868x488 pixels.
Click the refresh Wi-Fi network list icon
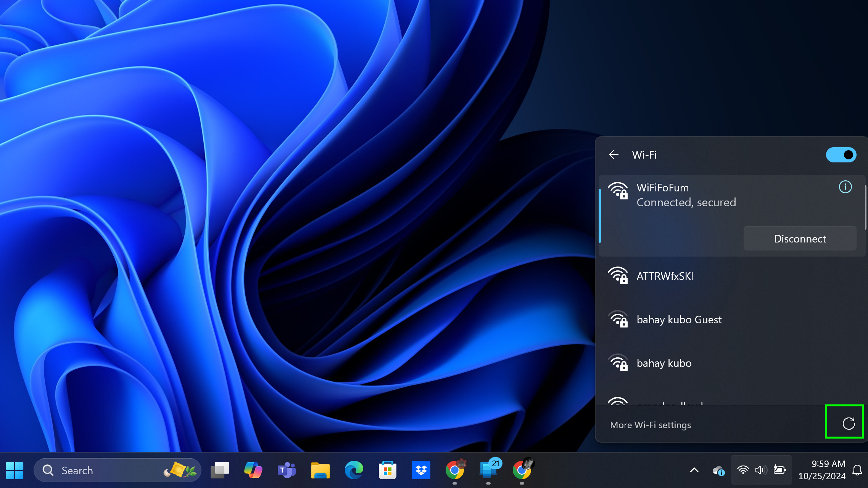(x=849, y=423)
